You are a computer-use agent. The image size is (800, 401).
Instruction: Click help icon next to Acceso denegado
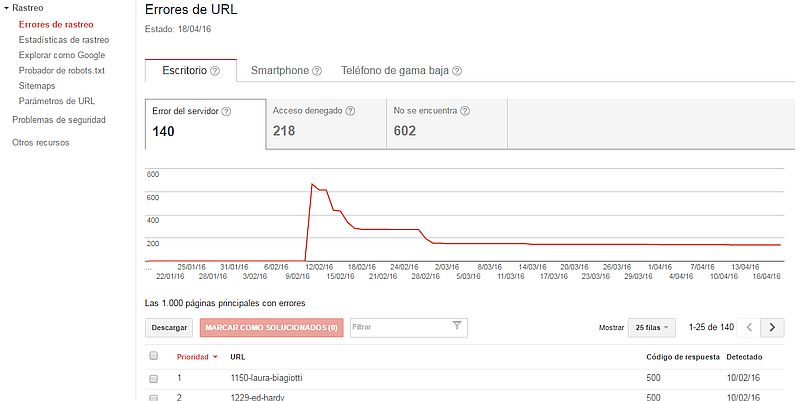[x=350, y=111]
